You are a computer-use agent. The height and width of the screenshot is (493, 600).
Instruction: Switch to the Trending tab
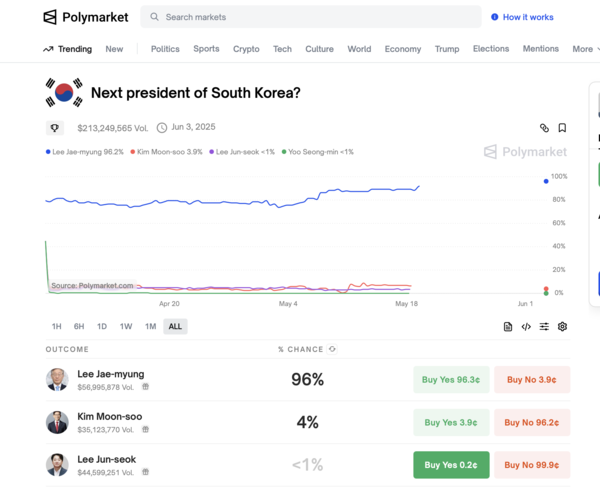(x=67, y=49)
